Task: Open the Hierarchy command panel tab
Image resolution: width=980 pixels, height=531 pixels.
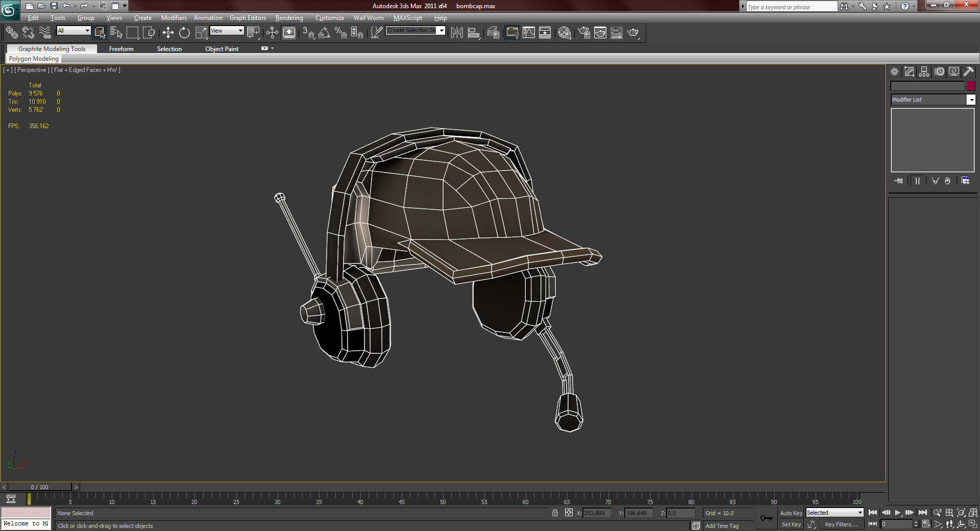Action: pos(924,72)
